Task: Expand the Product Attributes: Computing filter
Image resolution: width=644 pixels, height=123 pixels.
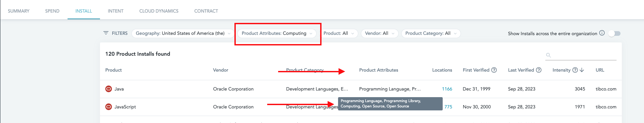Action: point(277,33)
